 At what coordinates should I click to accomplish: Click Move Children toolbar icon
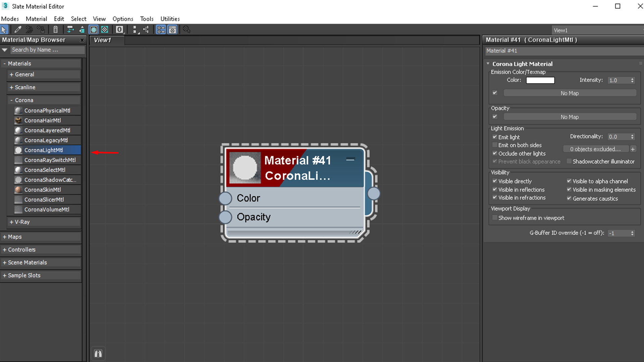tap(70, 29)
